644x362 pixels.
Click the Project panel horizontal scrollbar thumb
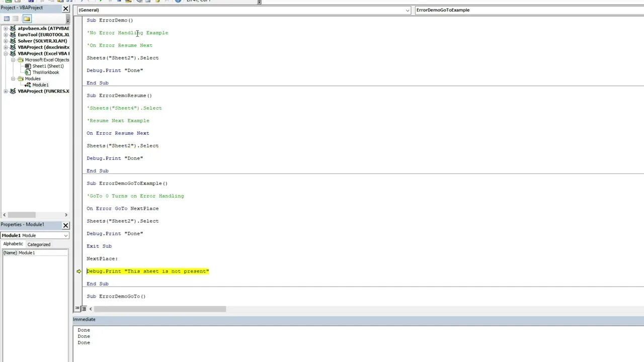(21, 215)
